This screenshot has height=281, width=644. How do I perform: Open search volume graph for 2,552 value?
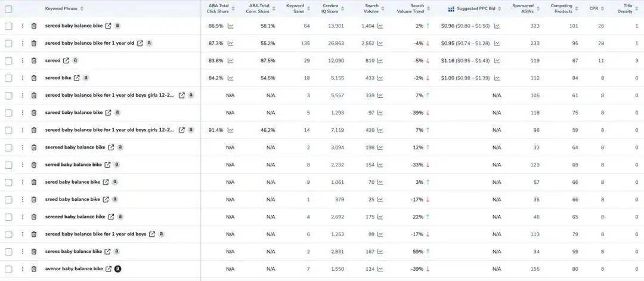coord(380,44)
